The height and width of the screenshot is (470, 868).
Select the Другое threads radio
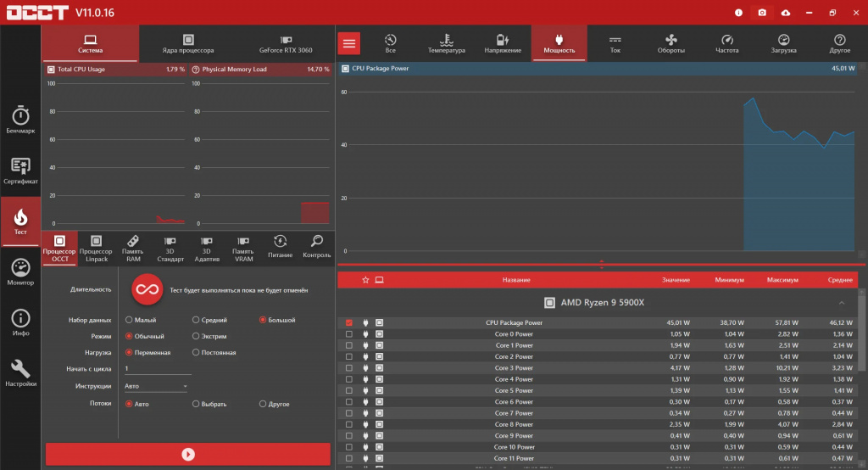tap(263, 404)
